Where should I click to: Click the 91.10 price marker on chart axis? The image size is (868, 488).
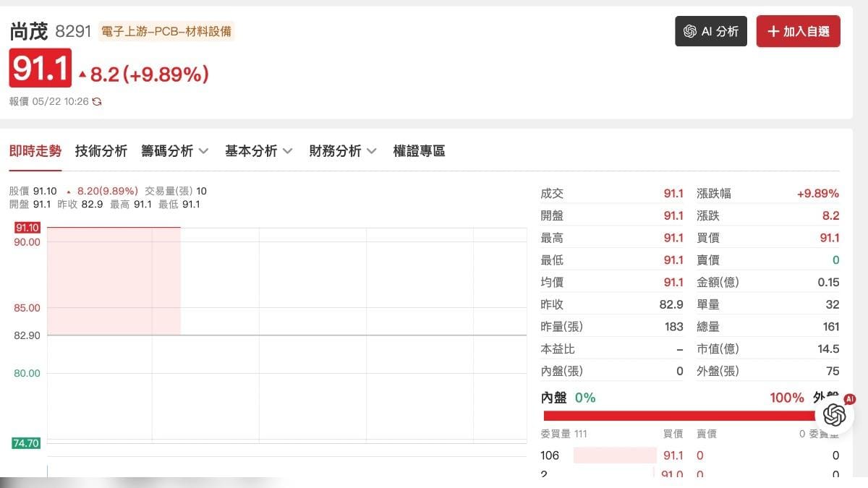tap(27, 228)
